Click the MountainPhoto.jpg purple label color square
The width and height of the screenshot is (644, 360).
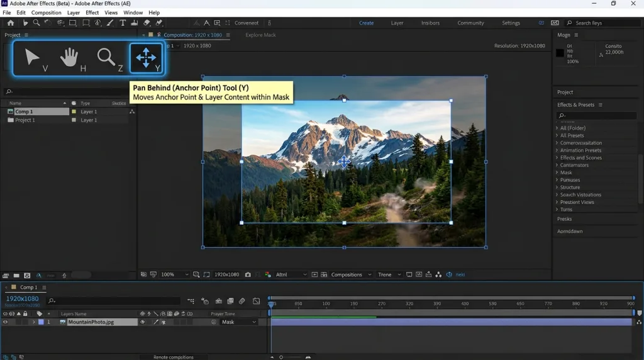click(x=41, y=322)
